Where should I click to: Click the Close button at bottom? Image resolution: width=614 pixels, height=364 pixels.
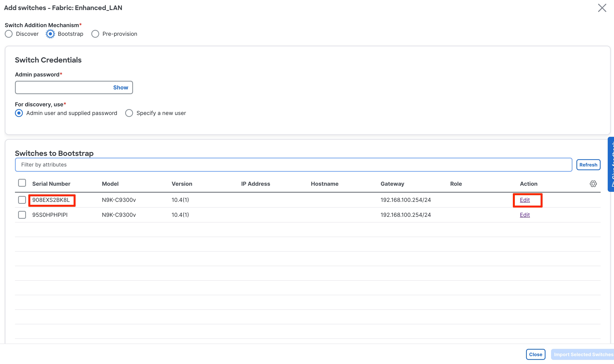point(535,354)
